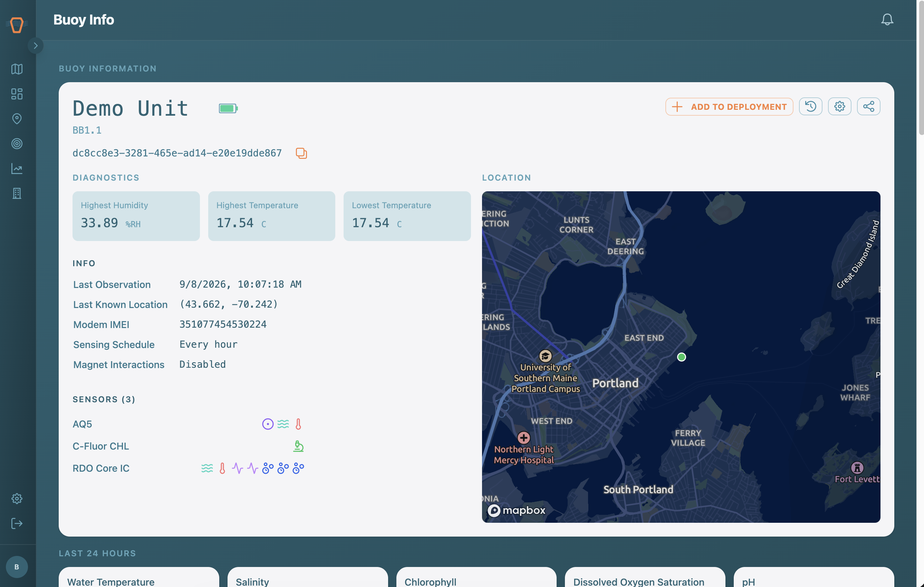Open the location pin page in sidebar

click(17, 119)
